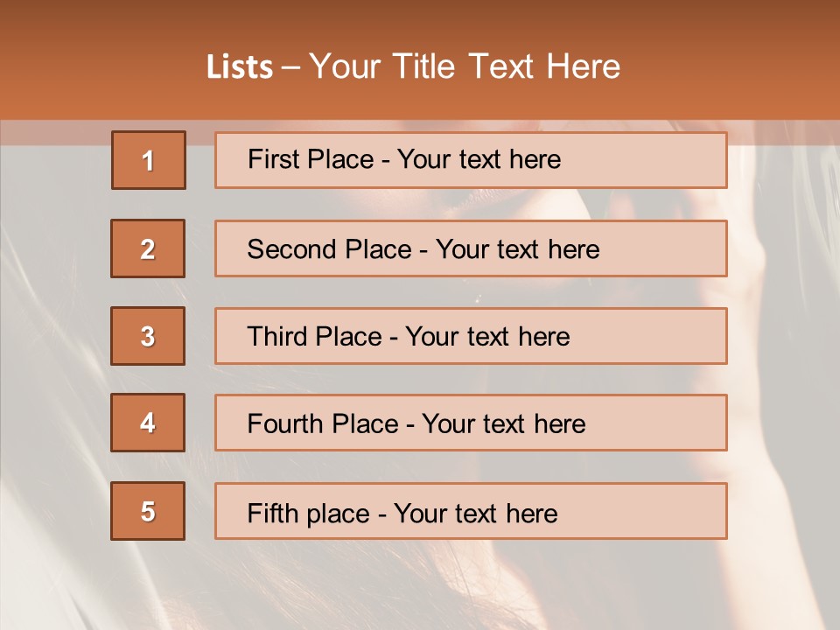Click the number 3 square
This screenshot has width=840, height=630.
[148, 336]
